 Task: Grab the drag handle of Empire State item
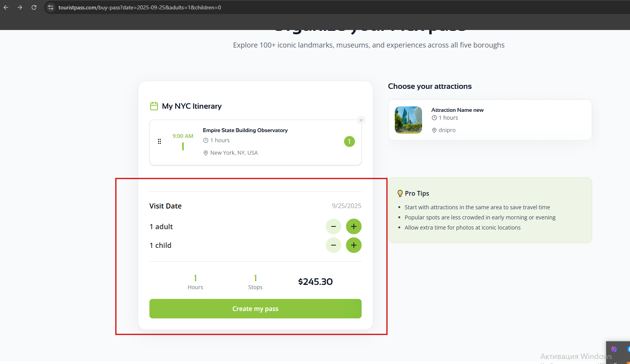pos(159,141)
